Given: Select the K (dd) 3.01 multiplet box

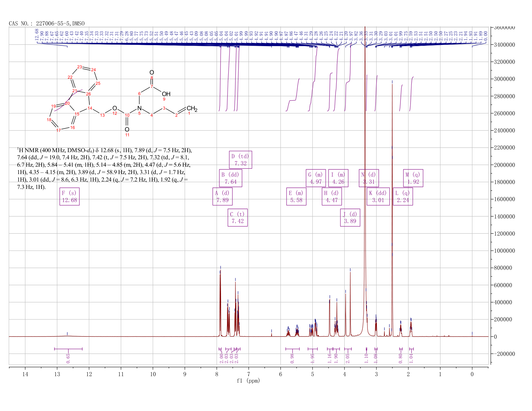Looking at the screenshot, I should click(x=378, y=196).
